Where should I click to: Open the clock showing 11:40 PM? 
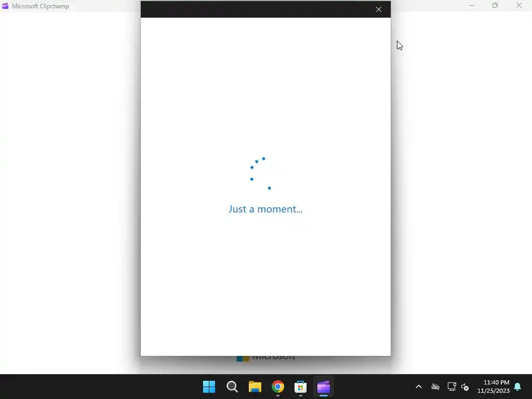click(x=494, y=387)
